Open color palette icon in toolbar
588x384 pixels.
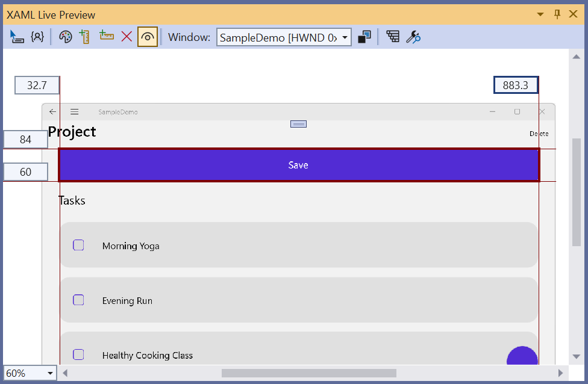65,37
